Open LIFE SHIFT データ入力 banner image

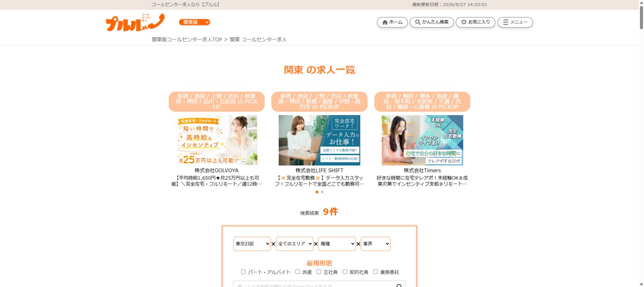tap(319, 140)
